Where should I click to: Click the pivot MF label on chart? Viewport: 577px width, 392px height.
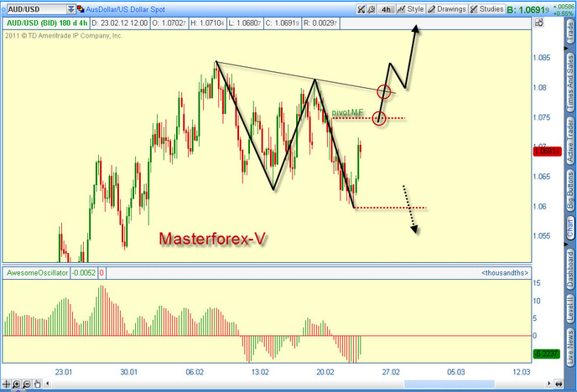point(347,112)
